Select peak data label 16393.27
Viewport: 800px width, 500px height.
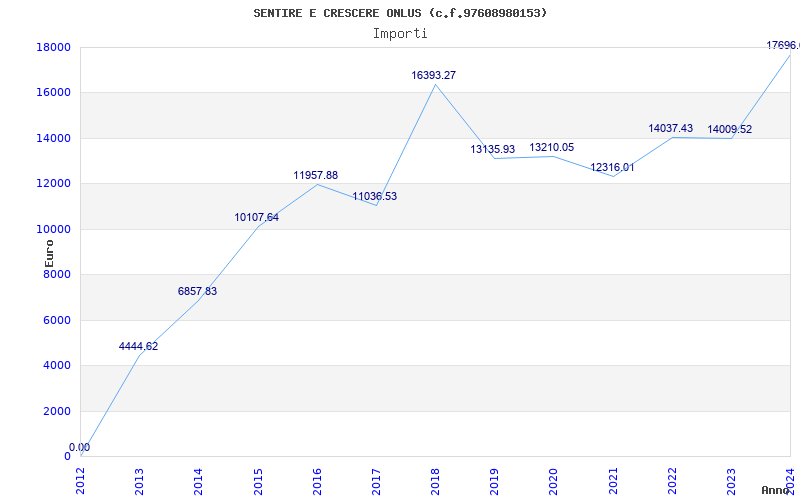click(434, 76)
